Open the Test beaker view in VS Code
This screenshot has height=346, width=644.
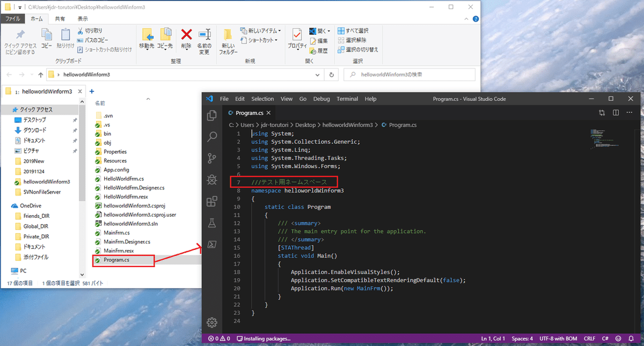click(211, 223)
